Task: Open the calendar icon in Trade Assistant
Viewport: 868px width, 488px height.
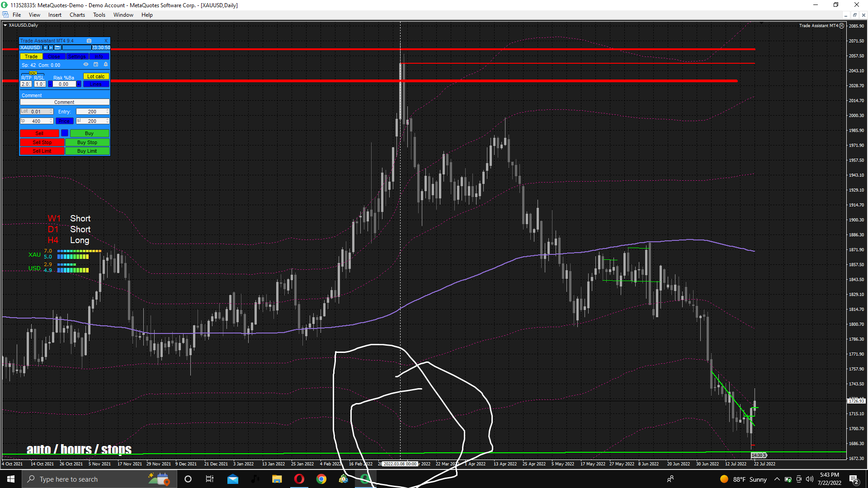Action: (96, 64)
